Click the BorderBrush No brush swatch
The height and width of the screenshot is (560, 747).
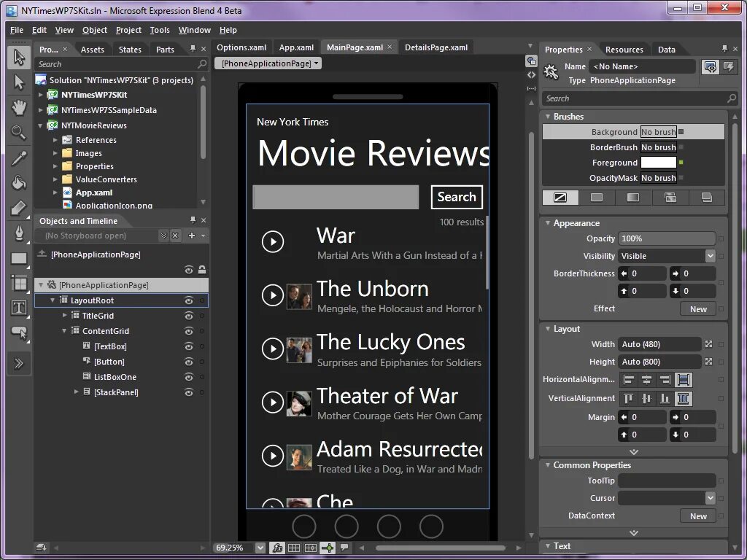point(659,147)
